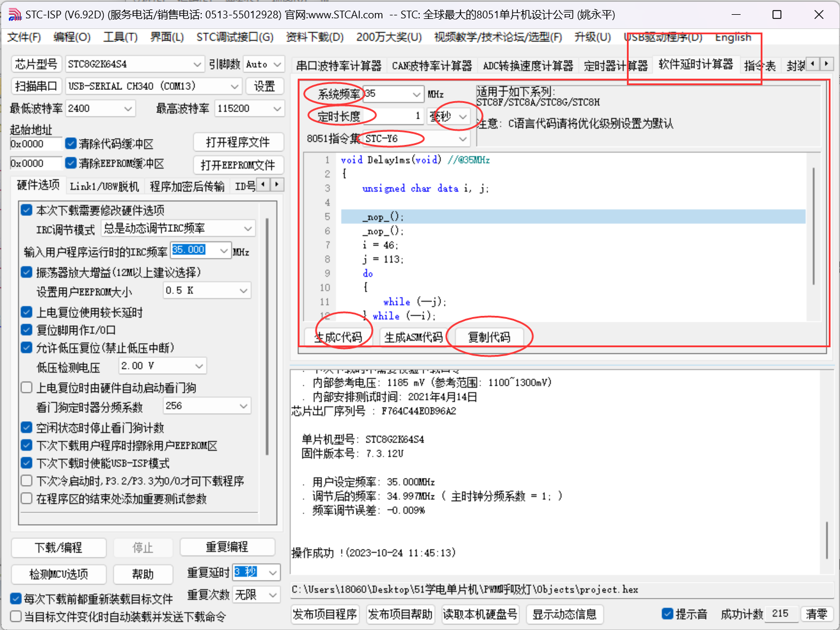The height and width of the screenshot is (630, 840).
Task: Open IRC frequency 35.000 dropdown arrow
Action: (x=224, y=251)
